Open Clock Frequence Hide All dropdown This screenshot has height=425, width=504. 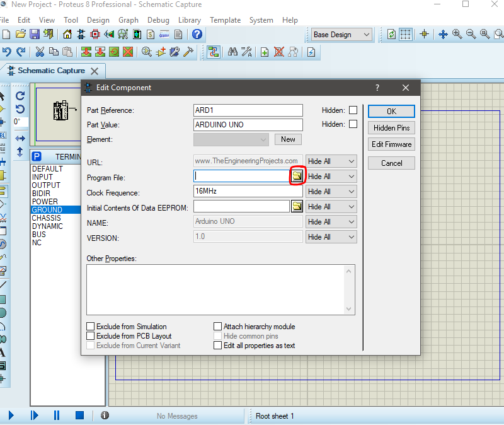[331, 192]
